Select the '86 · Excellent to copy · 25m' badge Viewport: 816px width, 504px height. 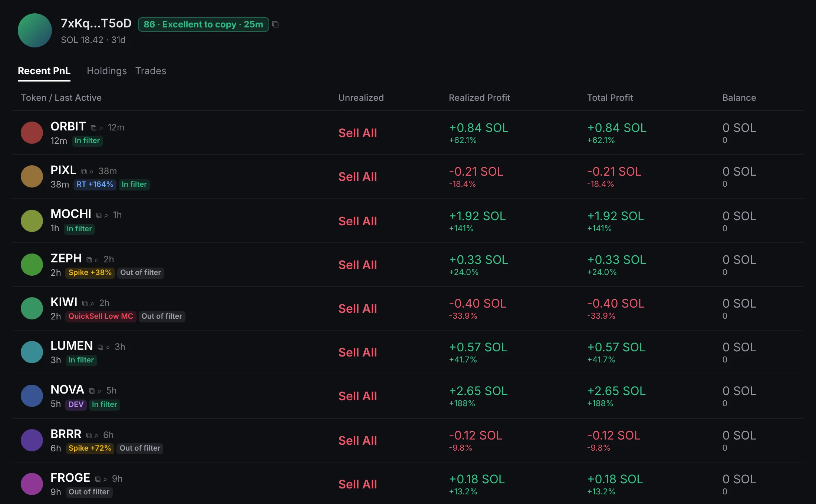(x=203, y=24)
